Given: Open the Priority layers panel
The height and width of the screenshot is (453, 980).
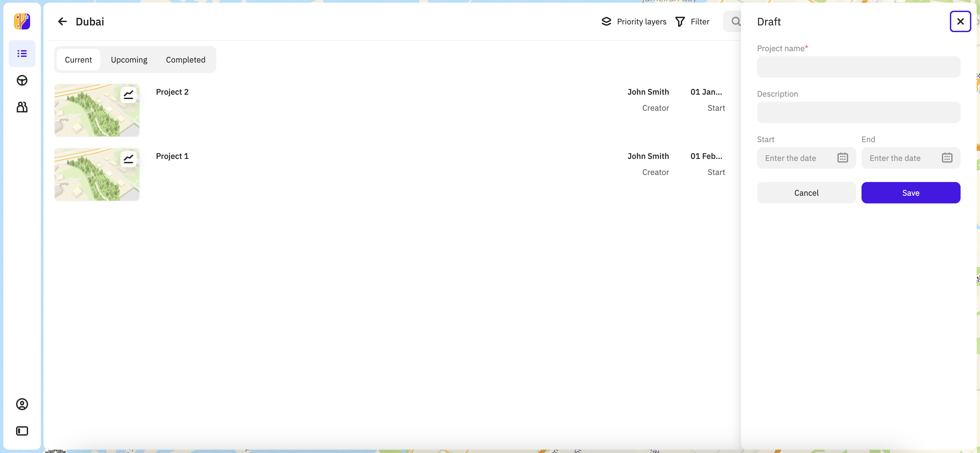Looking at the screenshot, I should tap(634, 22).
